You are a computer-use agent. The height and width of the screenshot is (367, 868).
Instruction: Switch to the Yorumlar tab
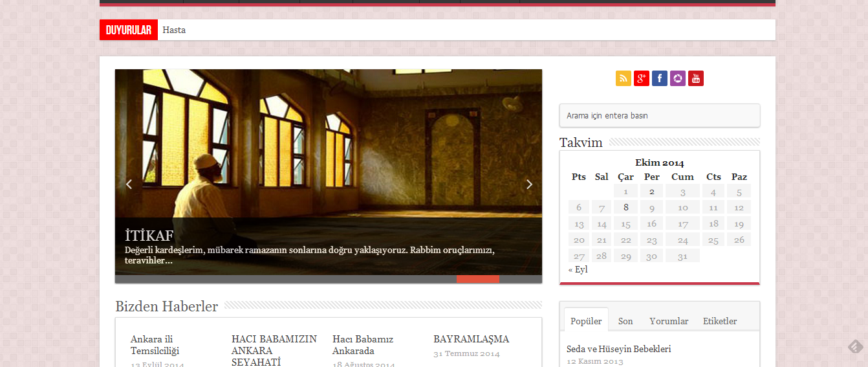point(669,321)
